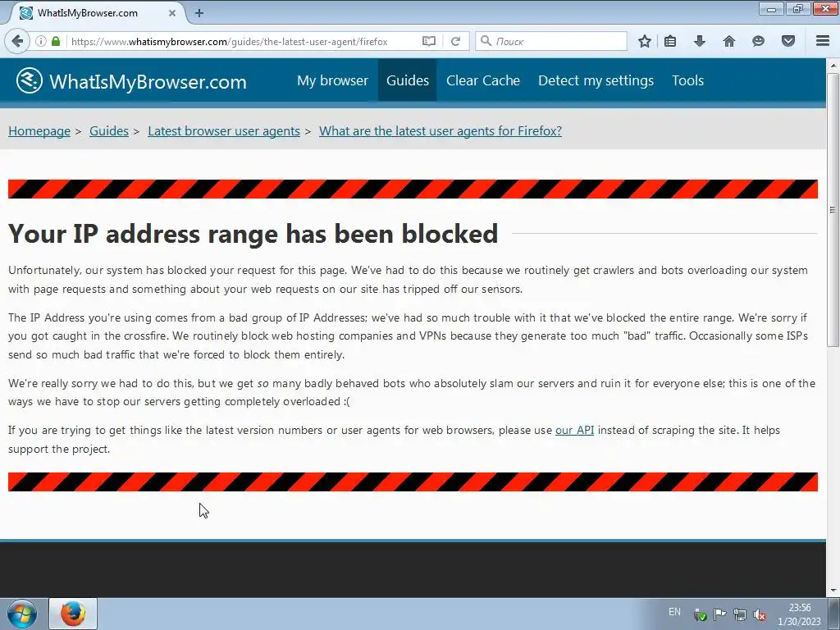840x630 pixels.
Task: Click 'Your IP address range has been blocked' heading
Action: [x=253, y=234]
